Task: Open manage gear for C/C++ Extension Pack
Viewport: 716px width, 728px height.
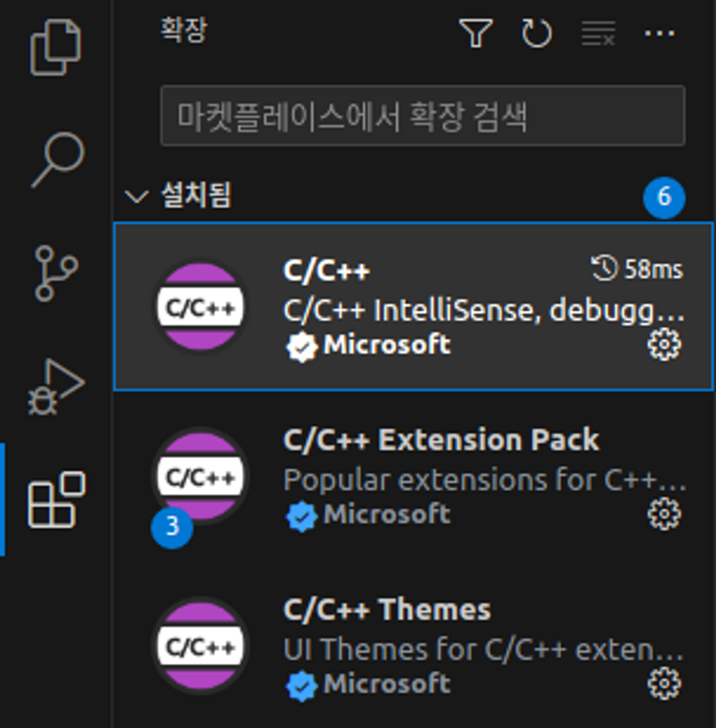Action: [664, 514]
